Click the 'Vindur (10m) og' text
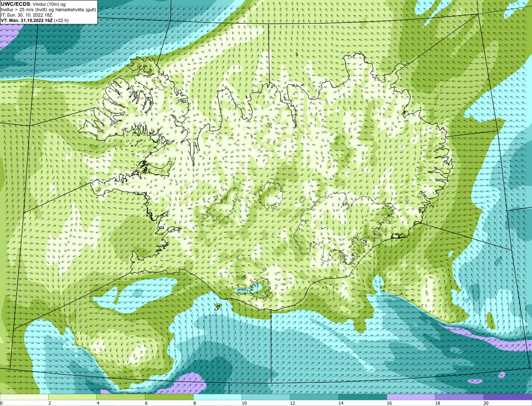The image size is (532, 406). click(x=49, y=4)
